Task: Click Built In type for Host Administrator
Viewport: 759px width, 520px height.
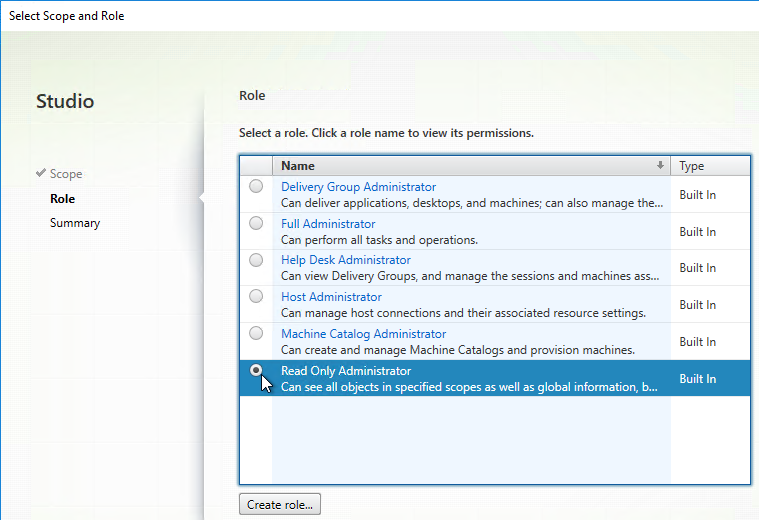Action: click(x=698, y=305)
